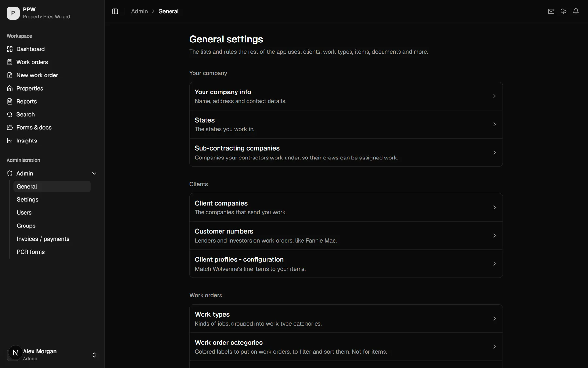Image resolution: width=588 pixels, height=368 pixels.
Task: Open Sub-contracting companies settings
Action: click(346, 153)
